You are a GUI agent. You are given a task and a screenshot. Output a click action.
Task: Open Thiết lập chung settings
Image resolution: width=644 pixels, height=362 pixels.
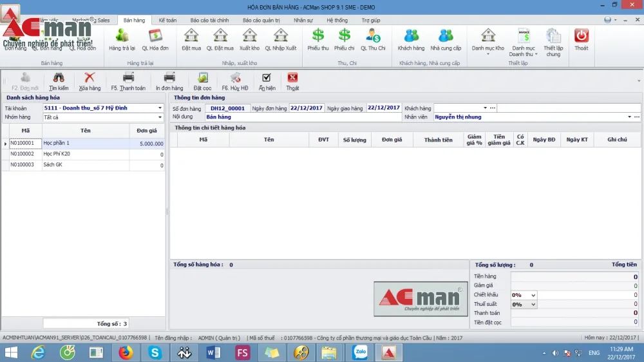pos(553,43)
